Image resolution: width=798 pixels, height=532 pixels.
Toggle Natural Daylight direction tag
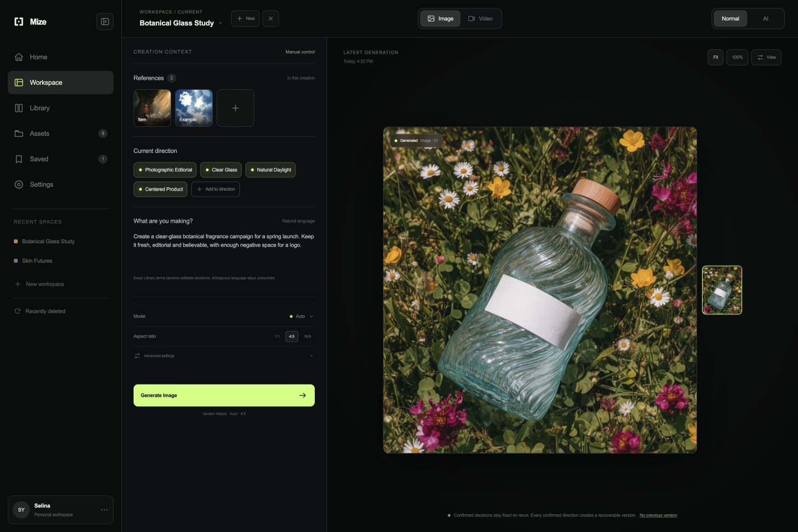pyautogui.click(x=270, y=170)
